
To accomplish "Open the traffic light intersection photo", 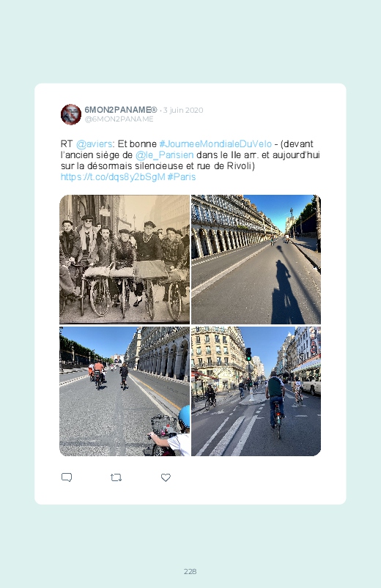I will click(x=256, y=391).
